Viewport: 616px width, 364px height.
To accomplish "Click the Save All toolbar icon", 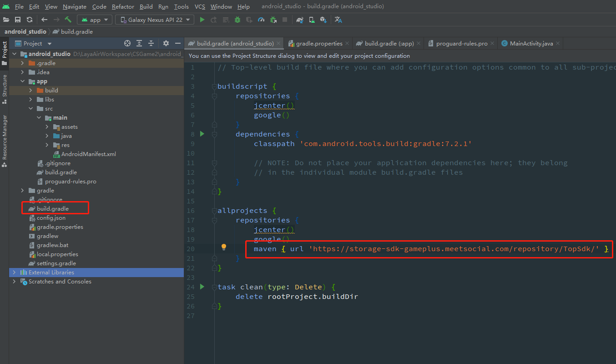I will [18, 20].
